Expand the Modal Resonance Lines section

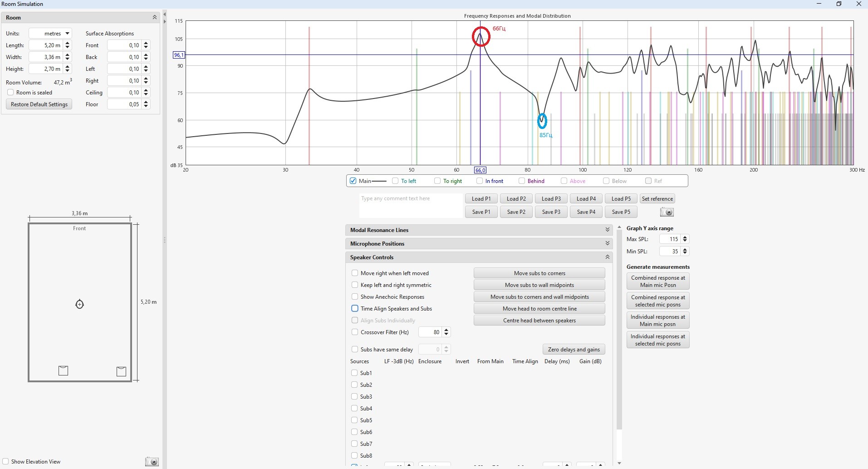[x=607, y=230]
